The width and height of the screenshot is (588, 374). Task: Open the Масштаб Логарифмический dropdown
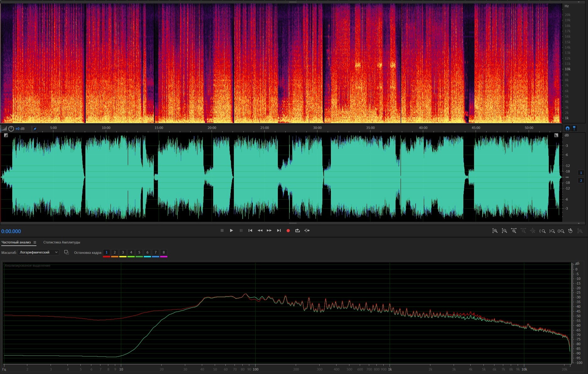click(x=38, y=252)
